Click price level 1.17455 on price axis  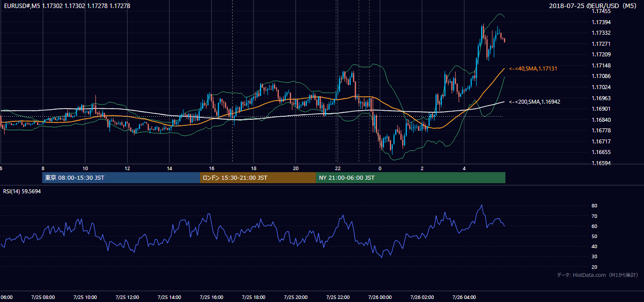pos(601,11)
